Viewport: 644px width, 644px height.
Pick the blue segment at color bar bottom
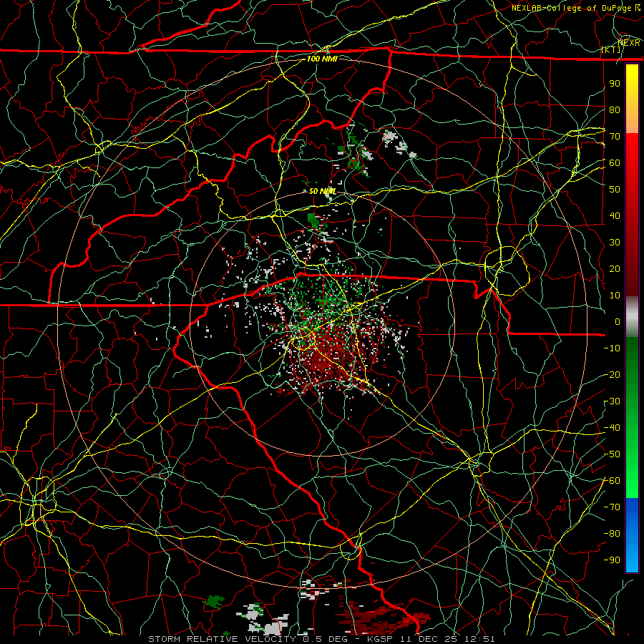(632, 535)
